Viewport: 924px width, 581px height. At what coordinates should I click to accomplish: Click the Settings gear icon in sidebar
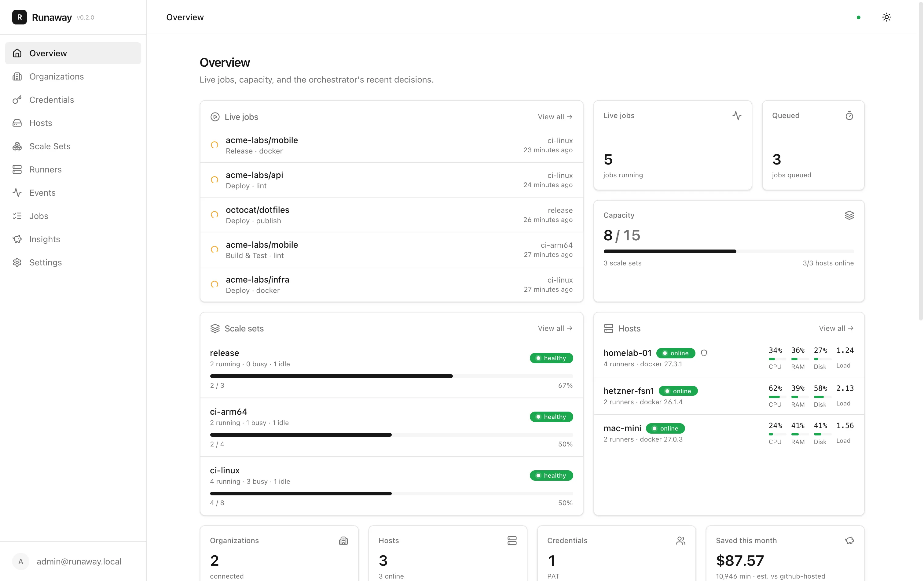pyautogui.click(x=17, y=262)
